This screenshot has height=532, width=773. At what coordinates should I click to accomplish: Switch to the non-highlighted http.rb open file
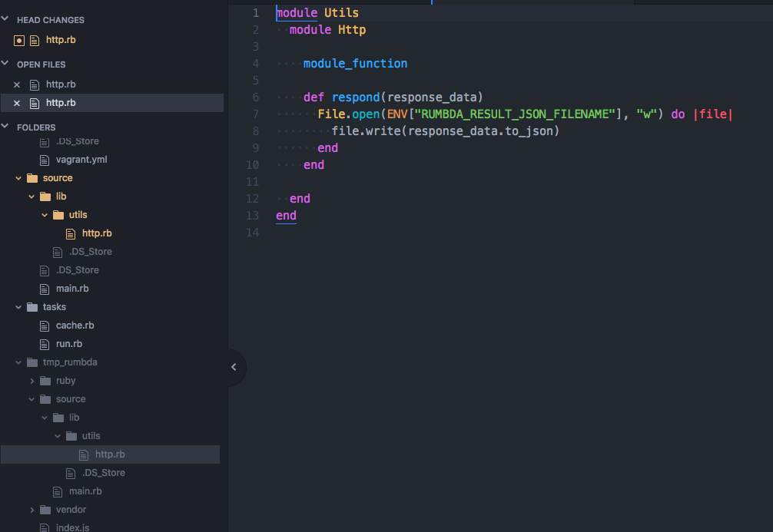61,84
